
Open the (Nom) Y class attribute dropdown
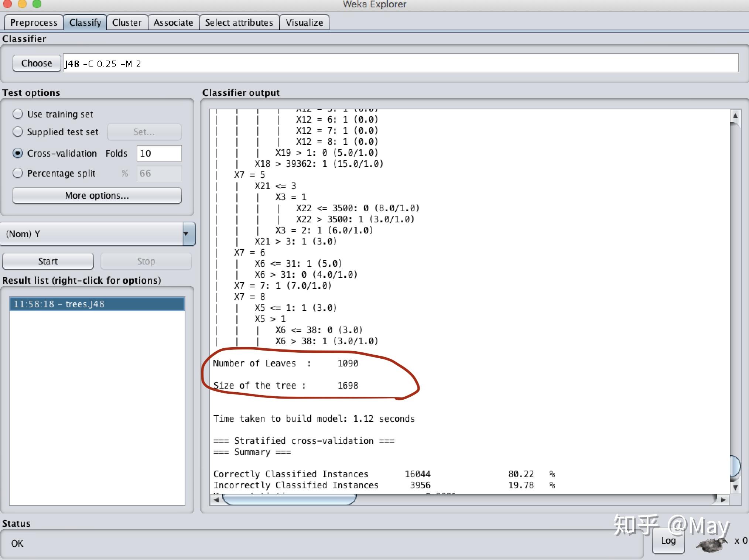[98, 234]
